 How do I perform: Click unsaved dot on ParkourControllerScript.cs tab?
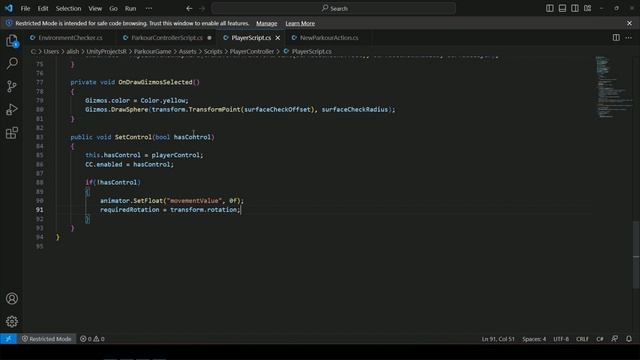(x=209, y=38)
